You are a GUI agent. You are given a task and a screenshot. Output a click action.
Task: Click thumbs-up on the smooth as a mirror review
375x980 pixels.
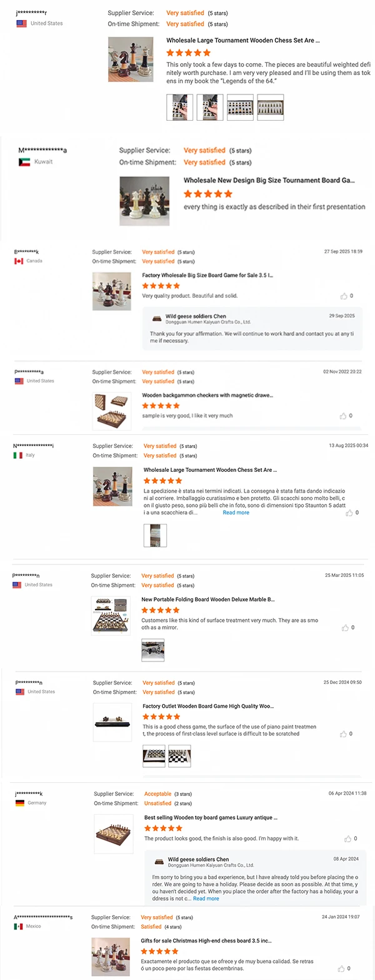pos(345,628)
